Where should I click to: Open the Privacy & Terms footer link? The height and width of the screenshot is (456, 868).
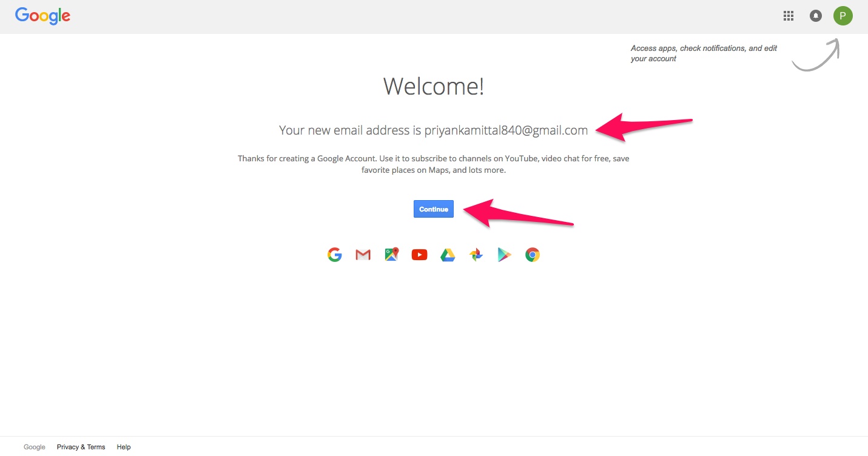click(x=81, y=447)
